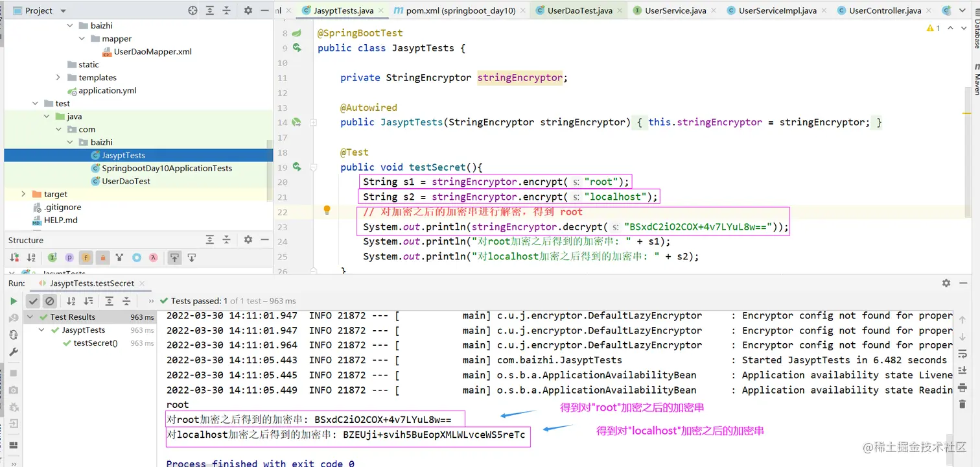Open application.yml in project tree
980x467 pixels.
pyautogui.click(x=108, y=90)
